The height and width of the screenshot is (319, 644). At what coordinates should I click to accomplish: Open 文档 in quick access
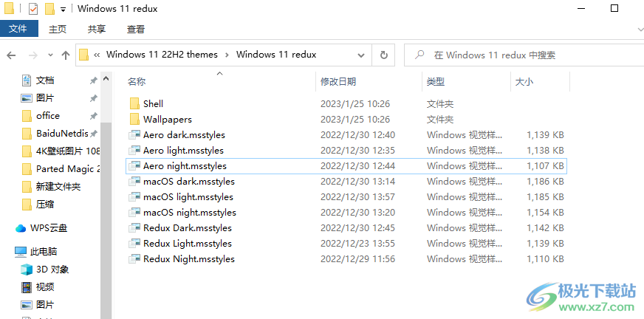(x=38, y=80)
